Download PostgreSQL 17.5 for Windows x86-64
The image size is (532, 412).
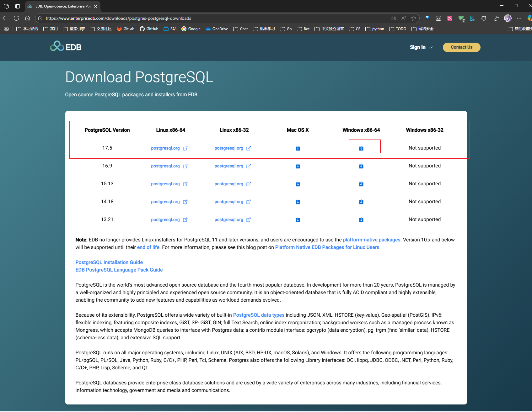click(x=361, y=148)
